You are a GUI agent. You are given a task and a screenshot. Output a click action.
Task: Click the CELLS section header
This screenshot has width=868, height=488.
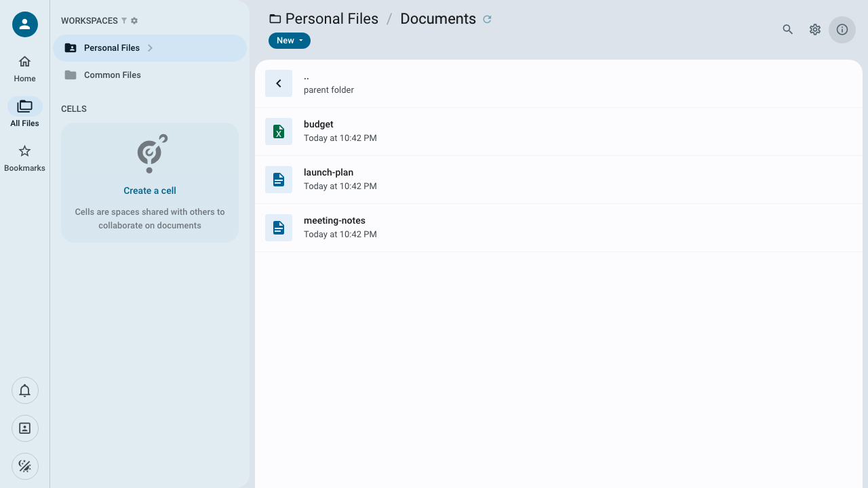tap(74, 109)
